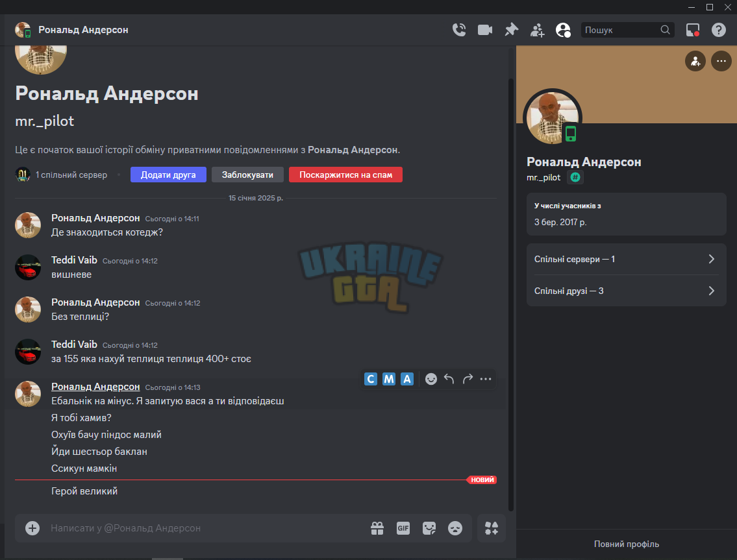Click Поскаржитися на спам button

345,175
